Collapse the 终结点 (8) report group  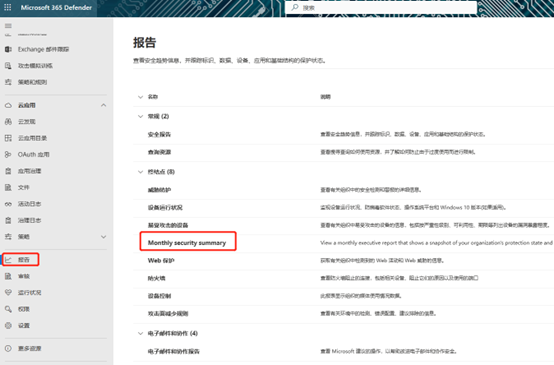(x=140, y=172)
